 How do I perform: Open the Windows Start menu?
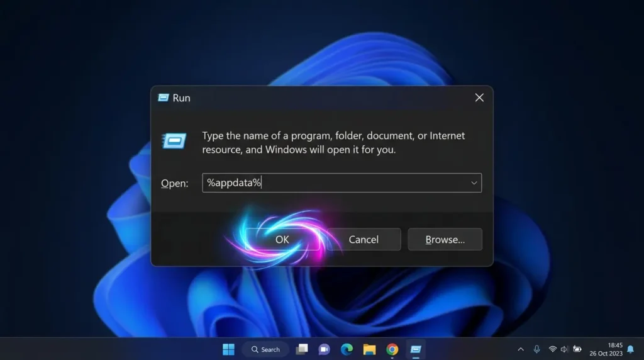click(228, 349)
